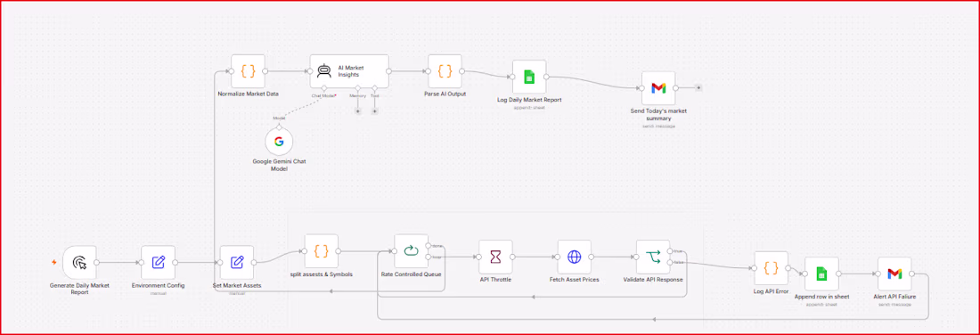The width and height of the screenshot is (980, 335).
Task: Click the "Alert API Failure" label
Action: tap(894, 297)
